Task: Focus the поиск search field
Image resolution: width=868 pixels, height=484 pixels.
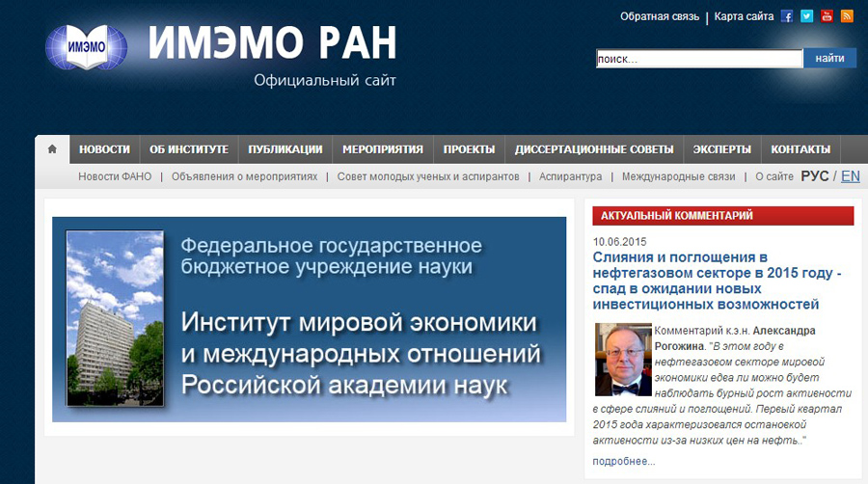Action: point(699,59)
